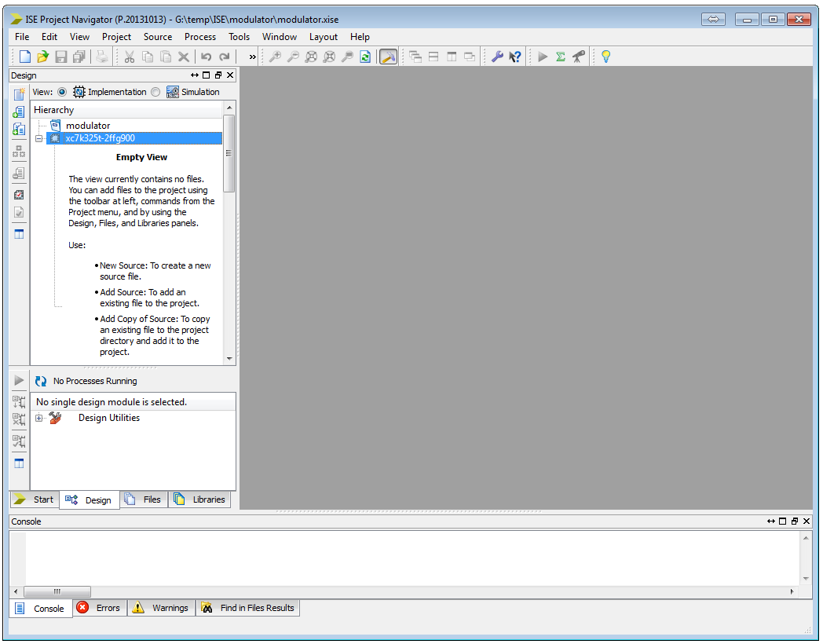Click the Zoom In magnifier icon
823x644 pixels.
coord(275,57)
